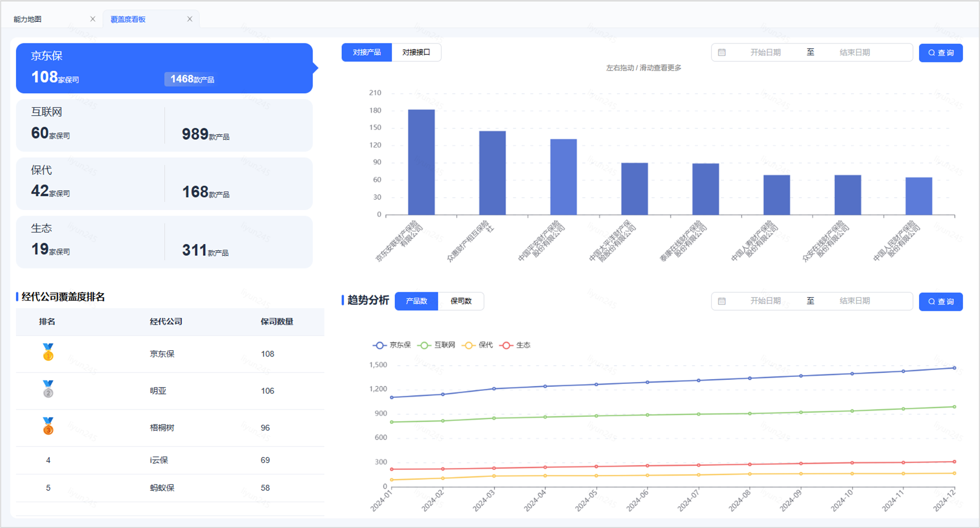Click 989款产品 on 互联网 card

tap(206, 134)
